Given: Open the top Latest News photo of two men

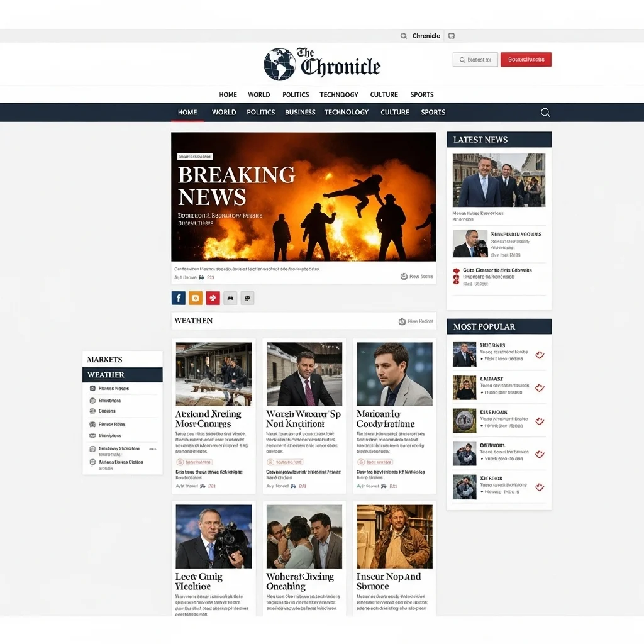Looking at the screenshot, I should pyautogui.click(x=499, y=180).
